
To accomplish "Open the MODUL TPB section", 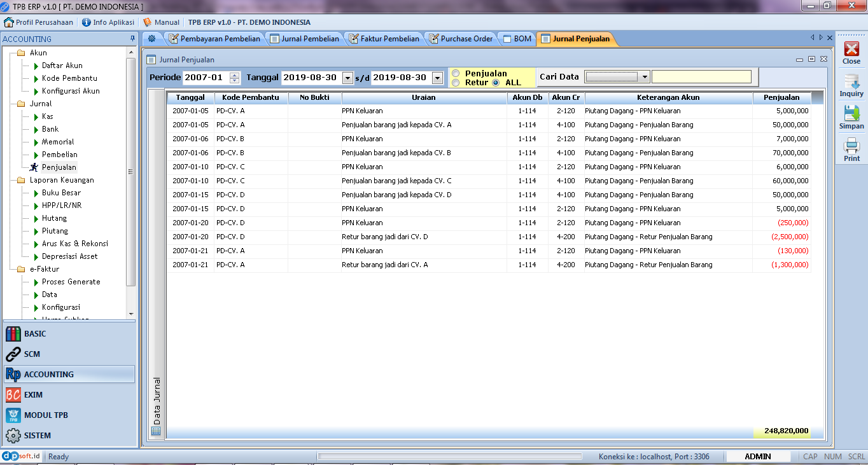I will [46, 415].
